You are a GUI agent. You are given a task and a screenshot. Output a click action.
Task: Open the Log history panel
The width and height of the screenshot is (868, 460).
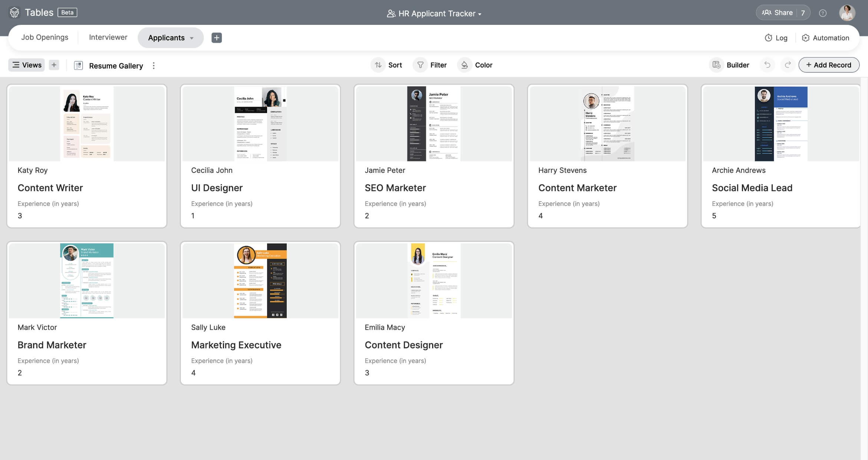pos(776,38)
